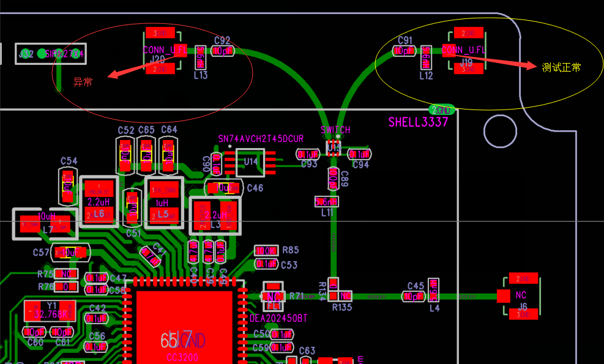Click the C51 10uF capacitor
Viewport: 604px width, 364px height.
[x=132, y=207]
